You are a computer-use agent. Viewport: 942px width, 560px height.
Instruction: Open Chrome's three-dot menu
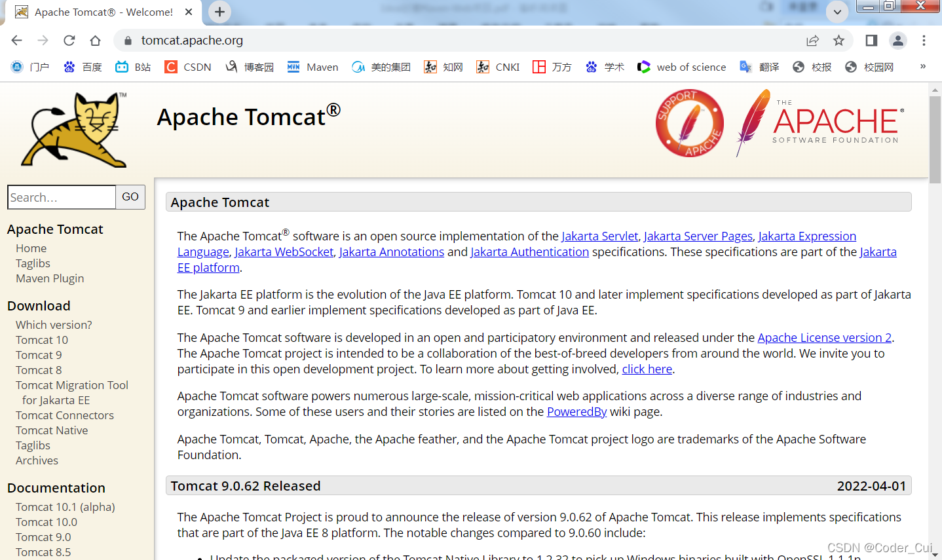coord(924,41)
